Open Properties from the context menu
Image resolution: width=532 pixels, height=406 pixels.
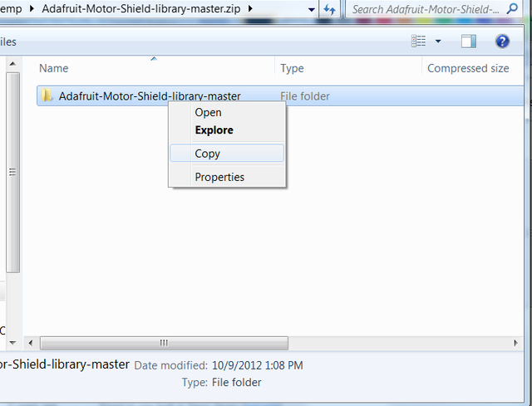[x=219, y=177]
